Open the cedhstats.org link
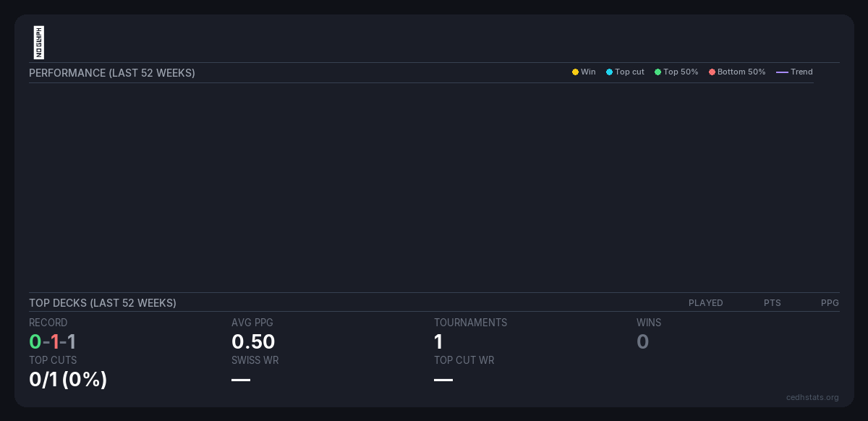Viewport: 868px width, 421px height. pos(812,397)
